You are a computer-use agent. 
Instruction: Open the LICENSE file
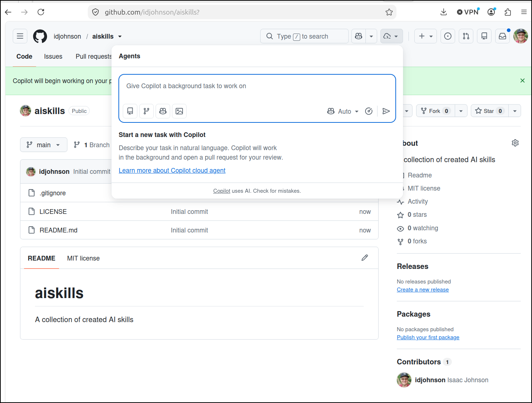point(53,212)
